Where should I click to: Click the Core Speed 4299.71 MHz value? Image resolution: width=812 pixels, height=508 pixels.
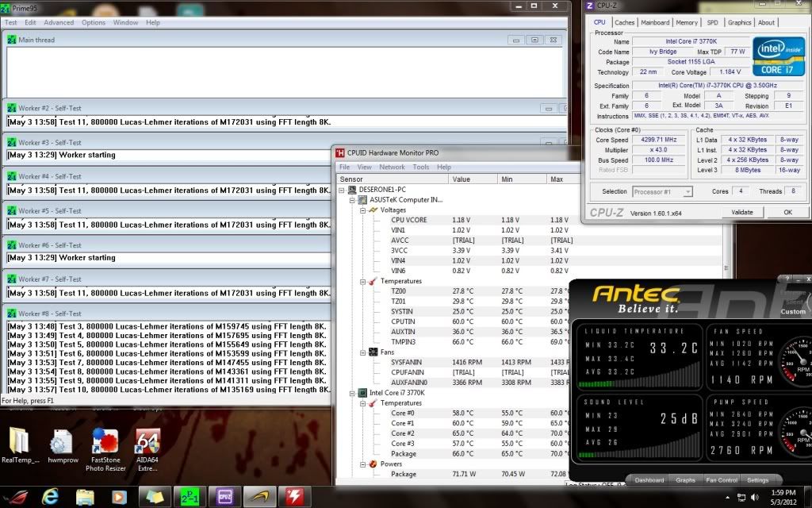(657, 140)
